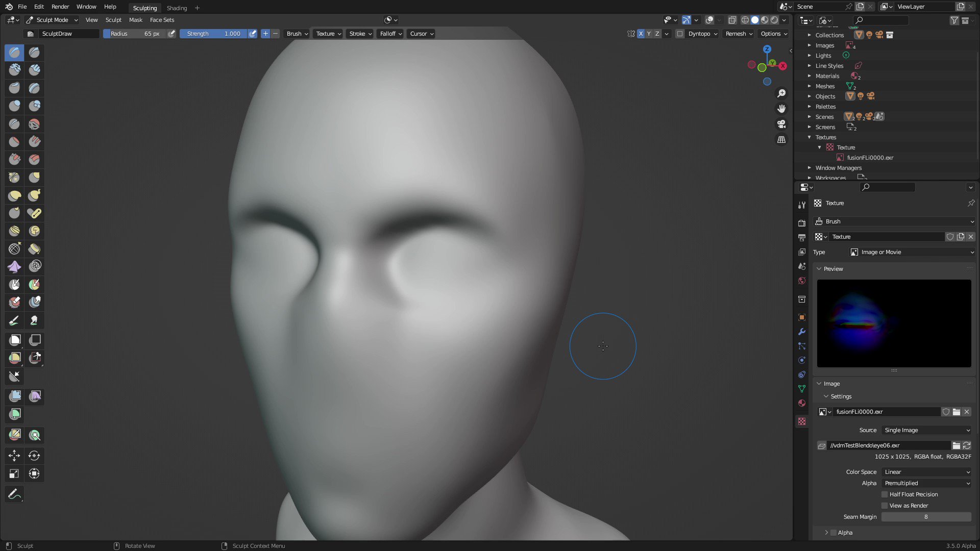This screenshot has width=980, height=551.
Task: Toggle radius pressure sensitivity pen icon
Action: point(171,34)
